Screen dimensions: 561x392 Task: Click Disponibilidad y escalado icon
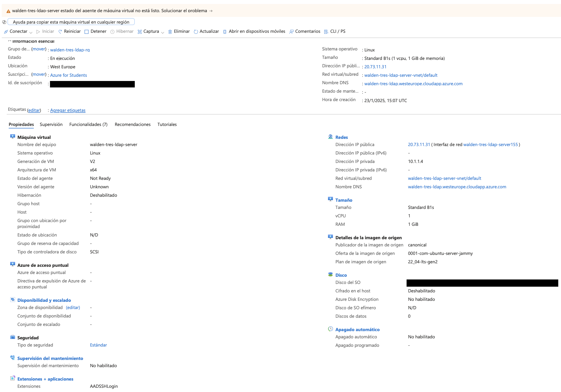pos(13,300)
